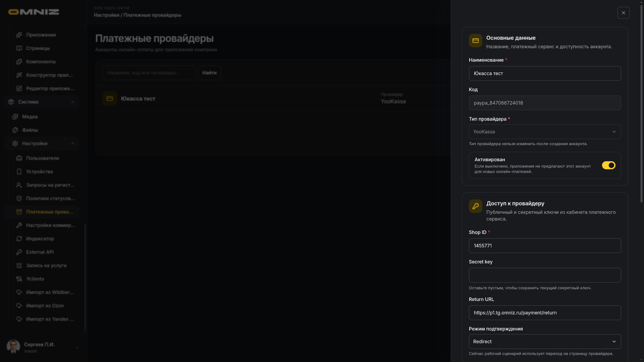Toggle the Активирован switch off
The height and width of the screenshot is (362, 644).
click(609, 165)
